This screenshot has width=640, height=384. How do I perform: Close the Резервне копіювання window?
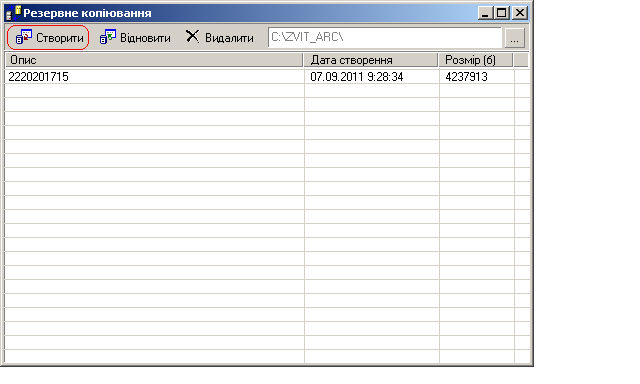click(x=520, y=13)
